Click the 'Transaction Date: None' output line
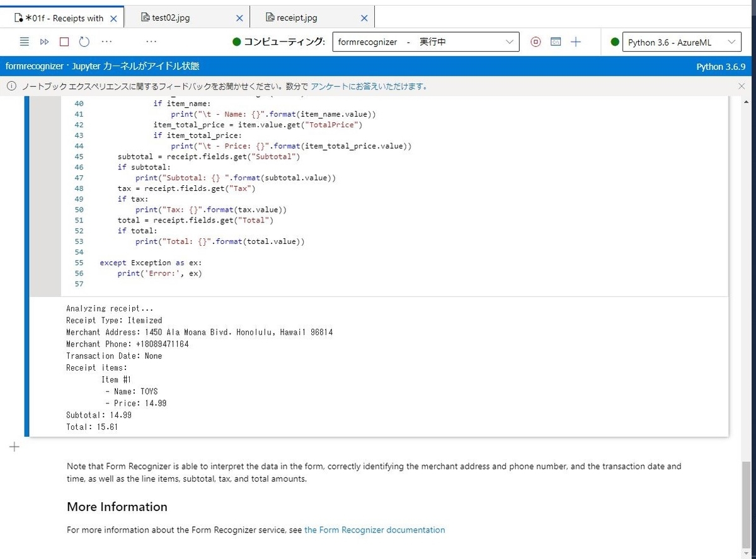 point(114,356)
